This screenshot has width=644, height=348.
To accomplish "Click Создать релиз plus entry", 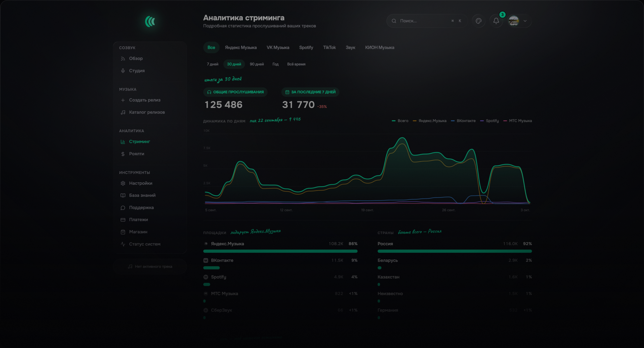I will [x=150, y=100].
